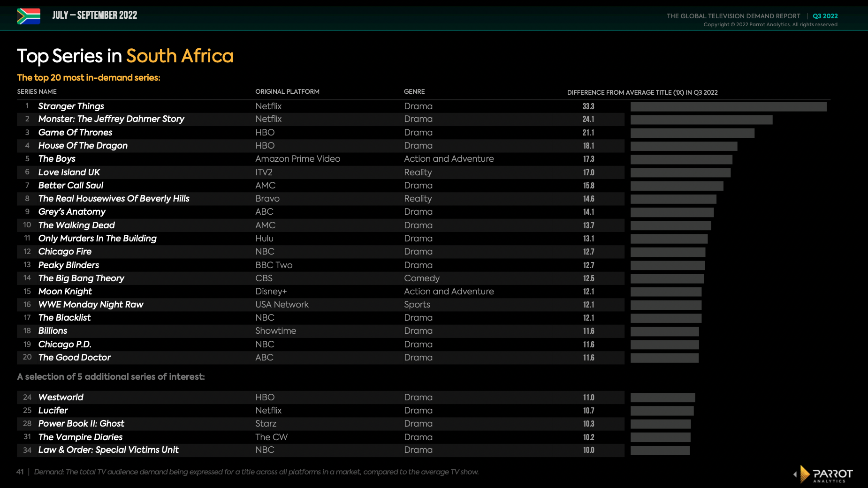Open the Q3 2022 quarter selector

coord(825,15)
